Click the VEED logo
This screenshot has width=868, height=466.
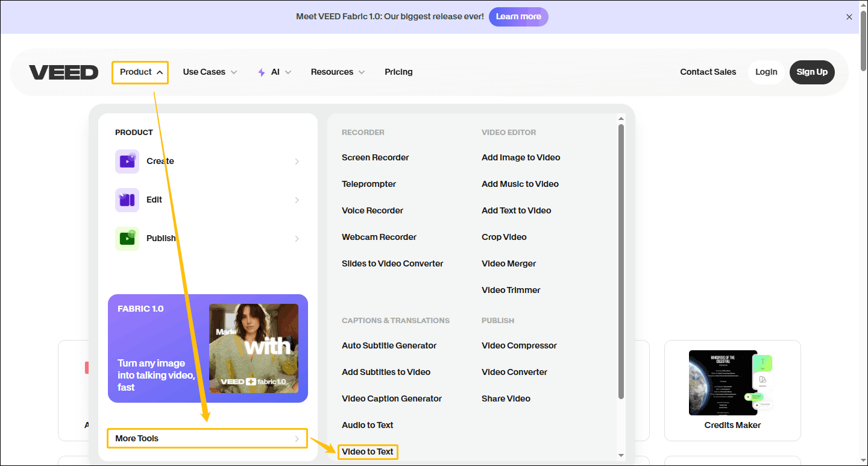click(x=63, y=72)
